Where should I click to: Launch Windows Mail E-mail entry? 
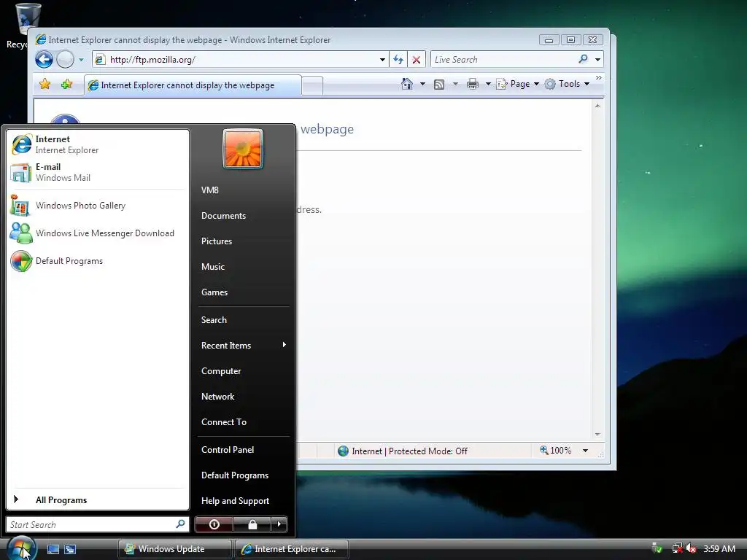tap(98, 172)
